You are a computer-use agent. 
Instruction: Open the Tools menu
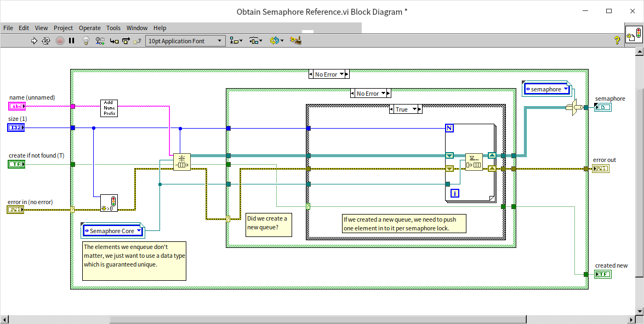click(113, 28)
